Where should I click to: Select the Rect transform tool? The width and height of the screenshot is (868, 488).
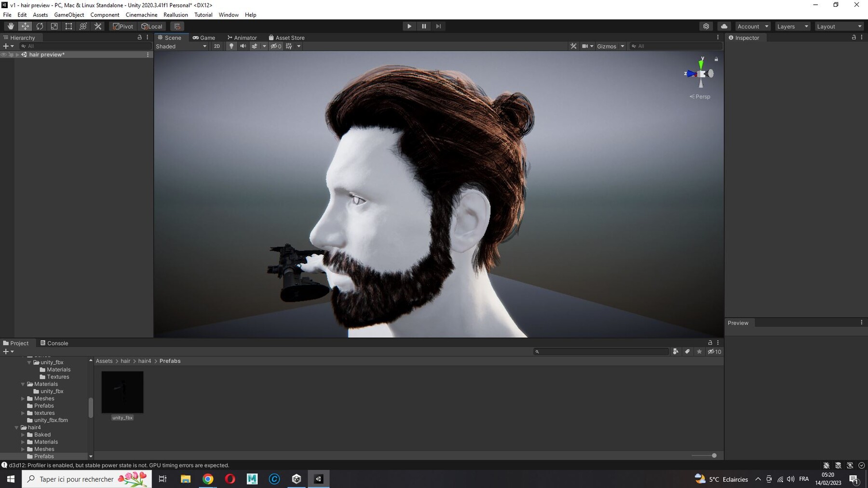point(68,26)
